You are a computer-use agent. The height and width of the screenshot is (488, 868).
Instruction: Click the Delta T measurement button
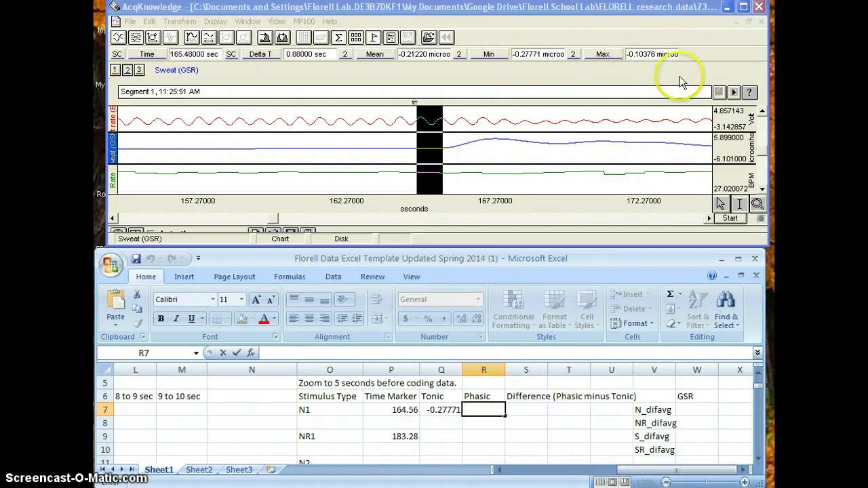coord(260,54)
